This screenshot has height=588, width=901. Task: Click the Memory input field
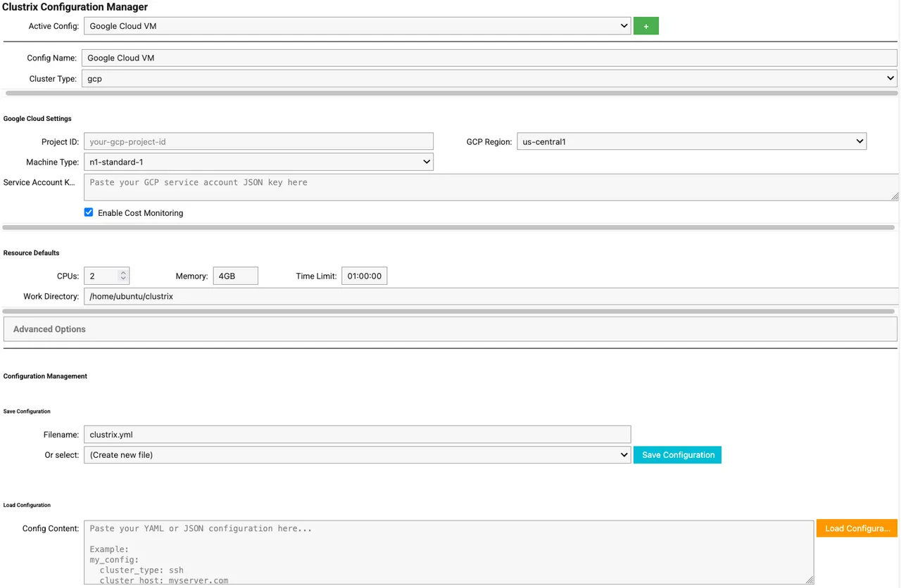235,276
